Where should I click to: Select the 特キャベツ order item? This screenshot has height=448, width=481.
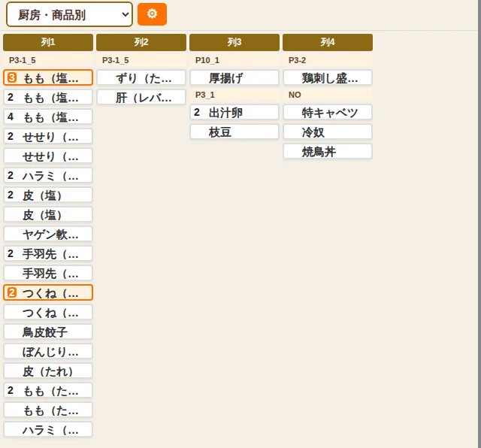pos(328,112)
